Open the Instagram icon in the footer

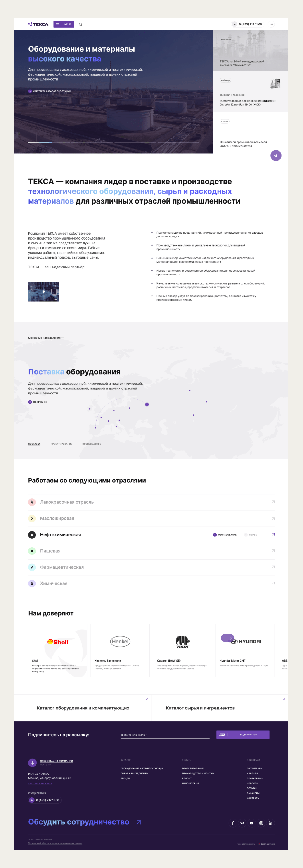click(x=261, y=823)
